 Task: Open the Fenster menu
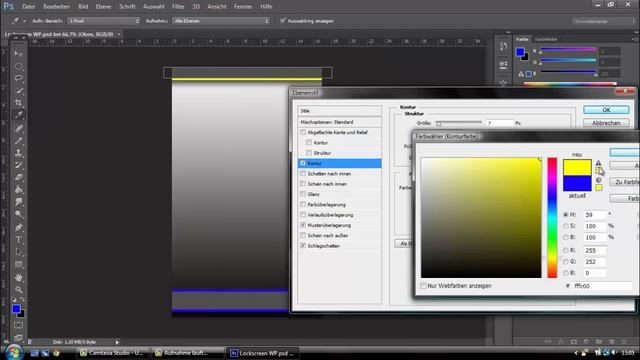pos(243,7)
